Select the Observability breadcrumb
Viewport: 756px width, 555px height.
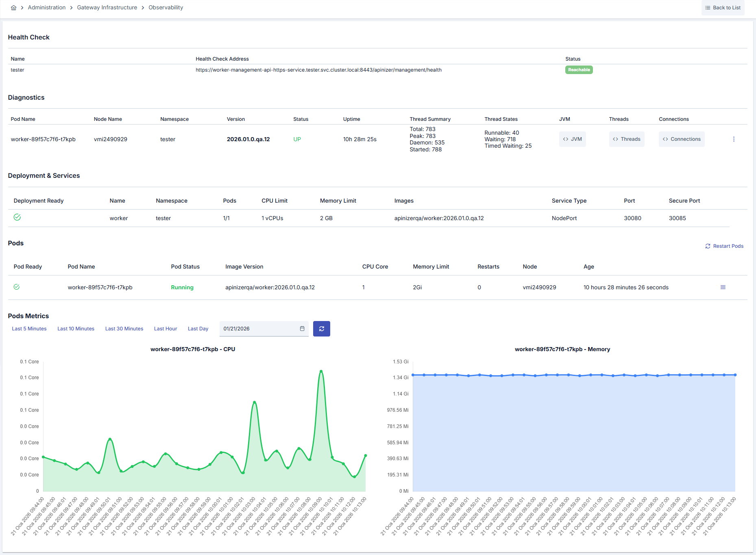166,8
